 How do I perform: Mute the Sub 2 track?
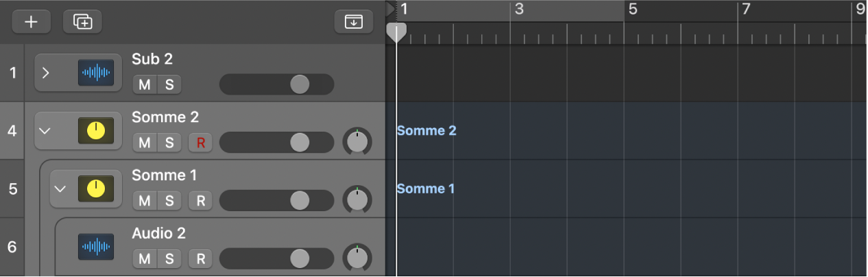pyautogui.click(x=145, y=84)
